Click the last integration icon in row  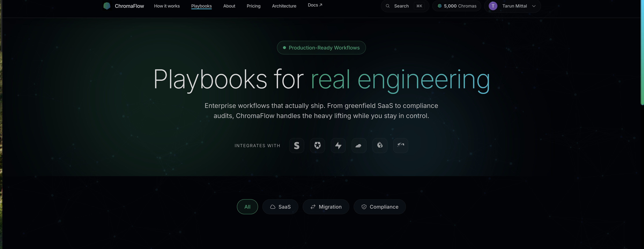(400, 145)
